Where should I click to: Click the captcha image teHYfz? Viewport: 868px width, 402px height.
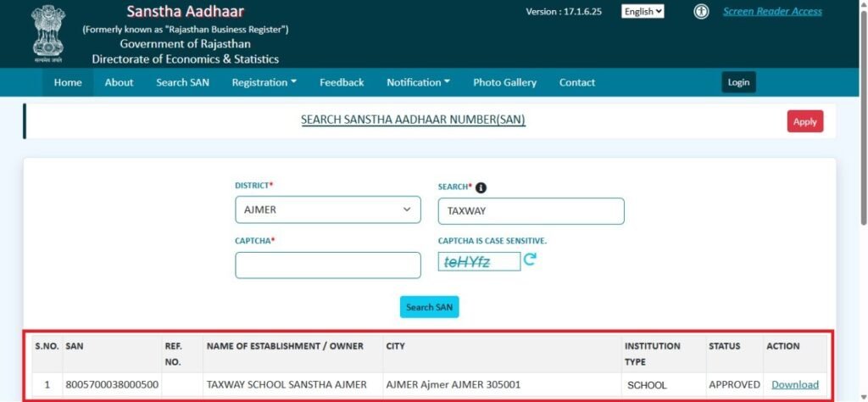[x=480, y=261]
